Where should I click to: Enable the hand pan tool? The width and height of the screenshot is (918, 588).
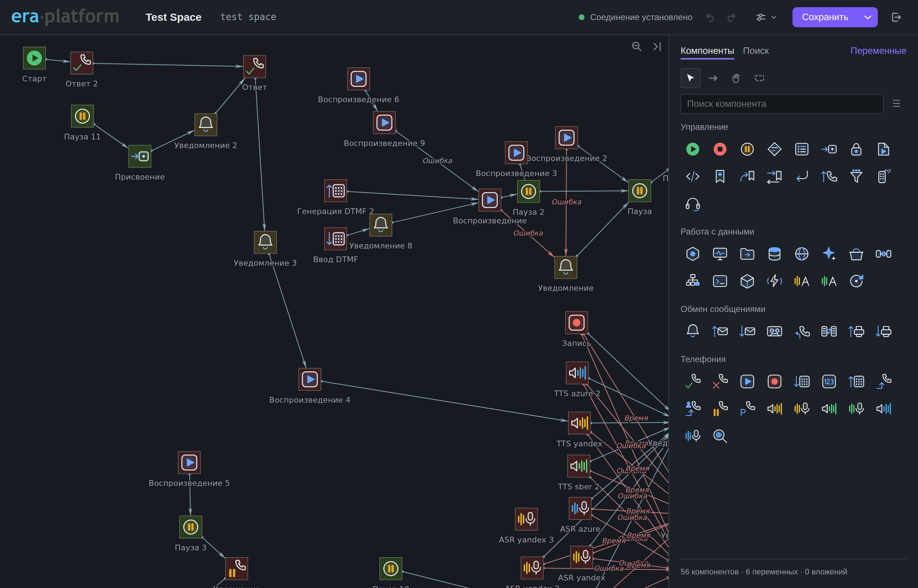tap(736, 78)
